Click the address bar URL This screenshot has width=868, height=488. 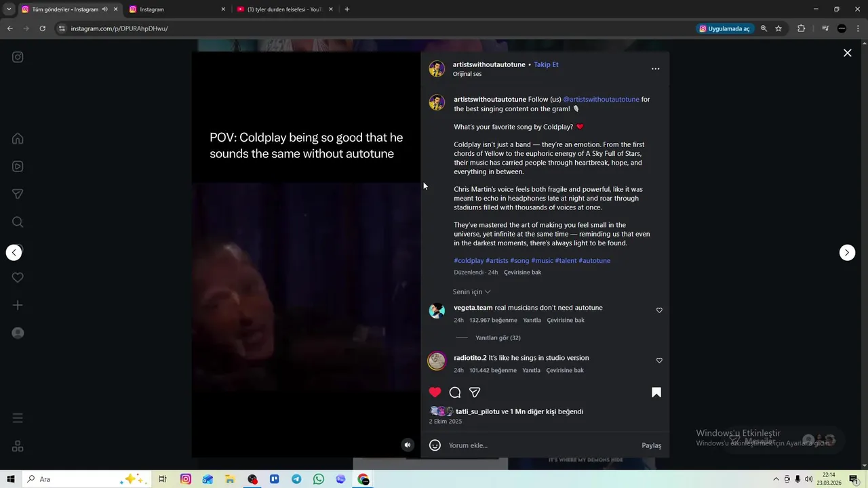point(119,28)
